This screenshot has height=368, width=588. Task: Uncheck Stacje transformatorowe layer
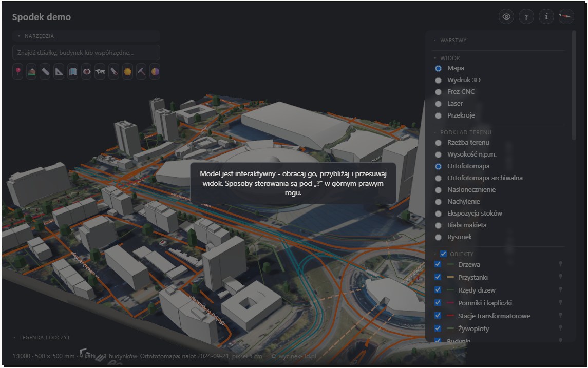438,316
